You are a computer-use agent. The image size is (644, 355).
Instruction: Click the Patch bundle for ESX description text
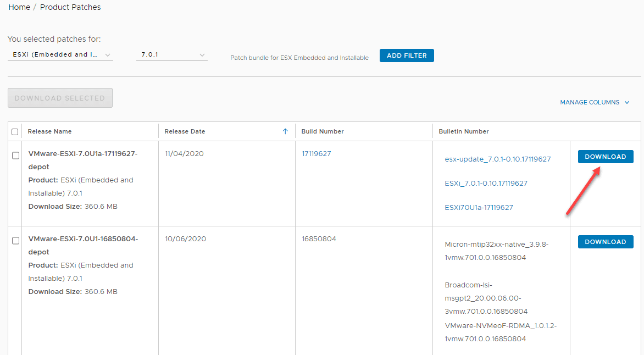tap(299, 58)
